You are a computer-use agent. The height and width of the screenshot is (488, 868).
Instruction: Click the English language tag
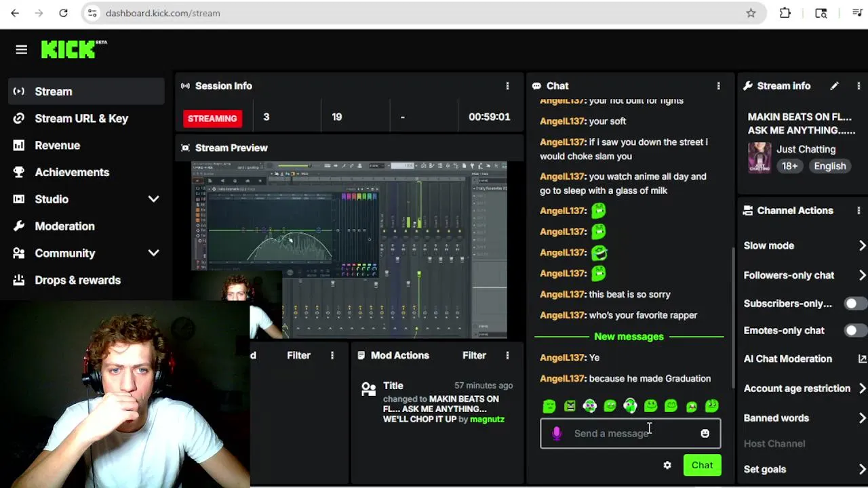coord(830,166)
